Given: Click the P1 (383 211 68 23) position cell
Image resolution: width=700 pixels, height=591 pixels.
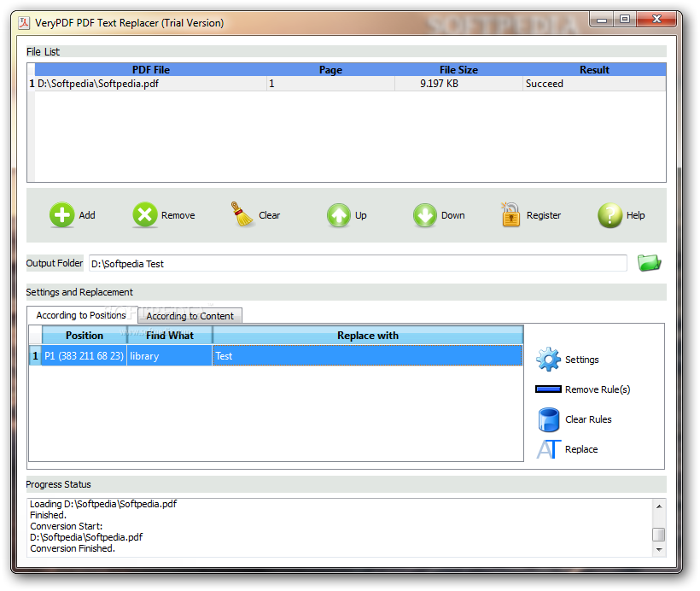Looking at the screenshot, I should (84, 356).
